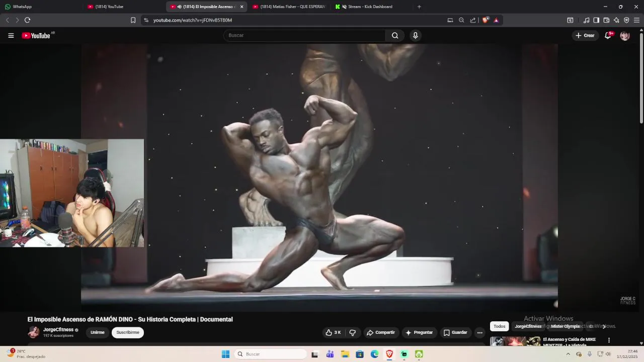Open Brave Shields lion icon
The height and width of the screenshot is (362, 644).
pos(485,20)
